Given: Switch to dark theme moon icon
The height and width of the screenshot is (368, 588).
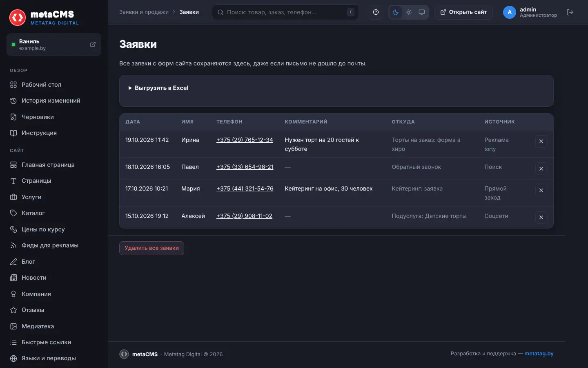Looking at the screenshot, I should click(396, 12).
